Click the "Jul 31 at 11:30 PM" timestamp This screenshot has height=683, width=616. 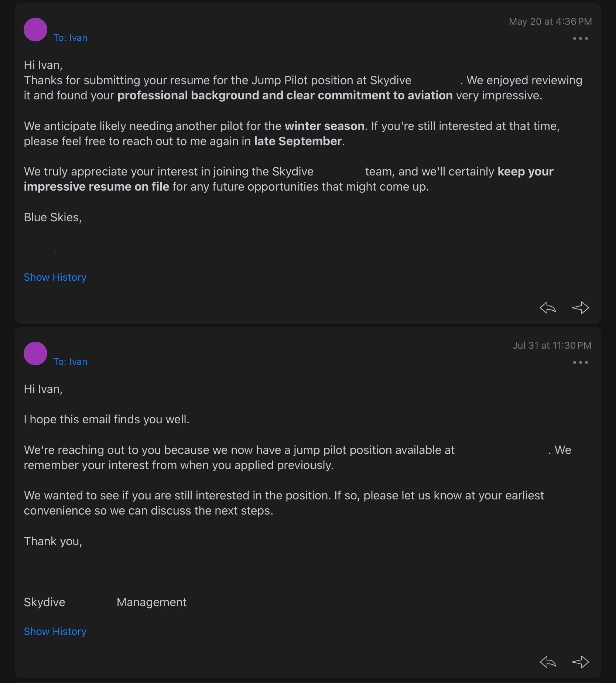point(552,345)
